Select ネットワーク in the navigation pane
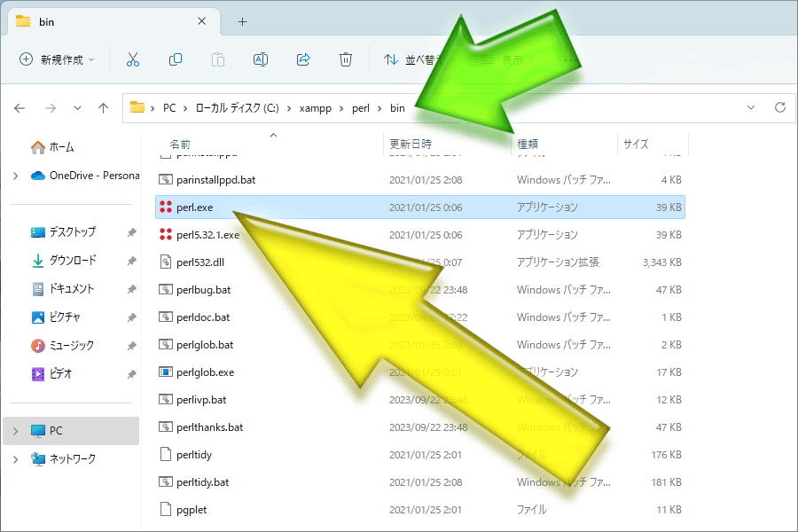Viewport: 798px width, 532px height. pyautogui.click(x=63, y=459)
